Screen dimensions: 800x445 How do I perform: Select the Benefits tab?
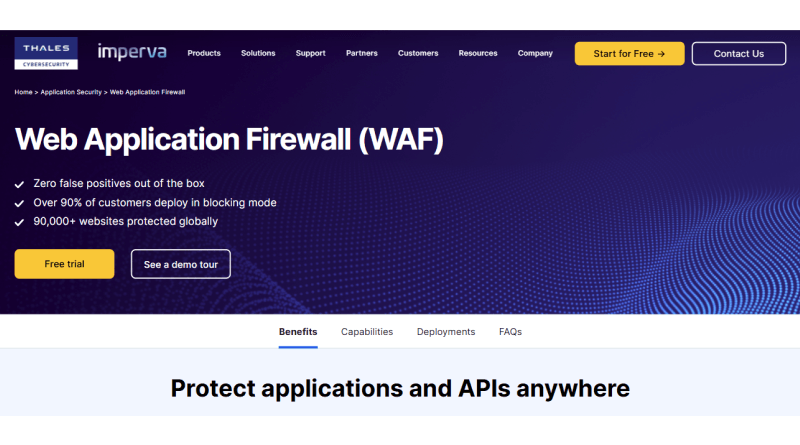(298, 332)
